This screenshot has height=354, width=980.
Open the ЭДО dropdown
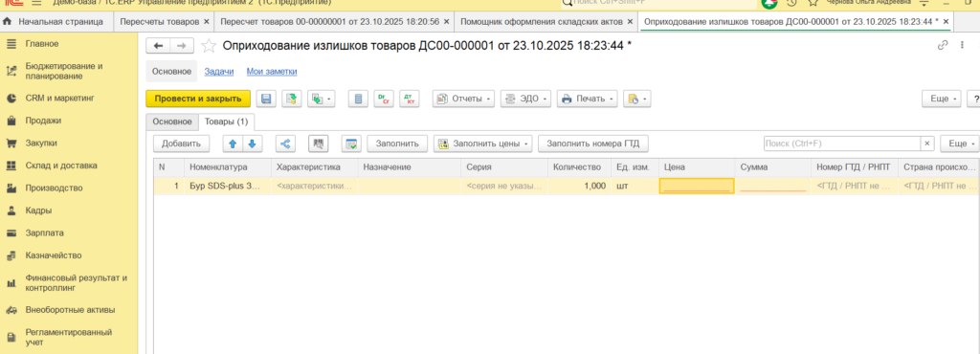525,99
